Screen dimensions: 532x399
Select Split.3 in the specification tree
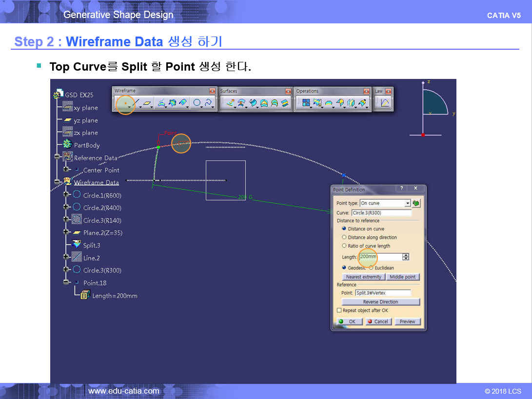click(91, 245)
